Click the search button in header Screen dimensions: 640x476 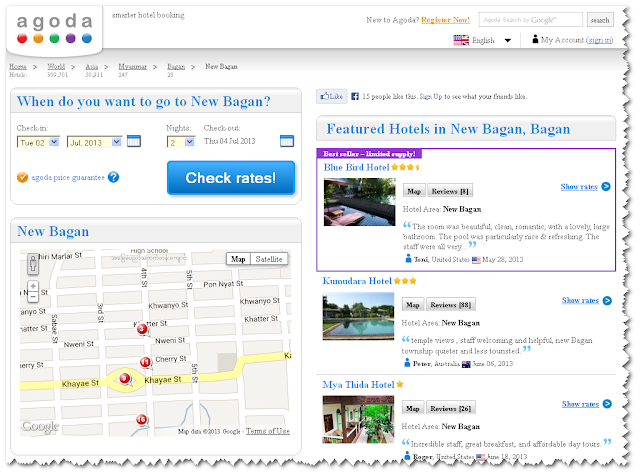click(600, 20)
